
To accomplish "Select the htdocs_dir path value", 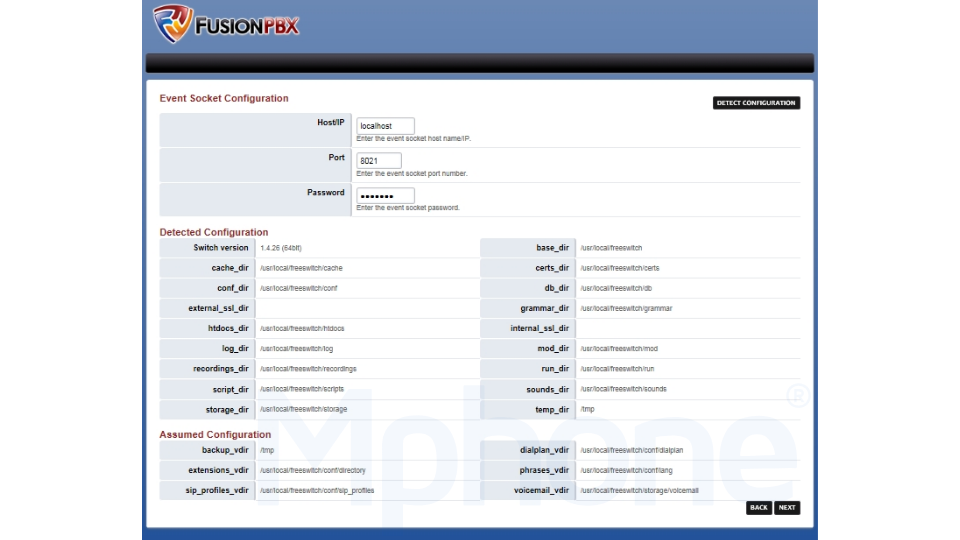I will click(x=302, y=329).
